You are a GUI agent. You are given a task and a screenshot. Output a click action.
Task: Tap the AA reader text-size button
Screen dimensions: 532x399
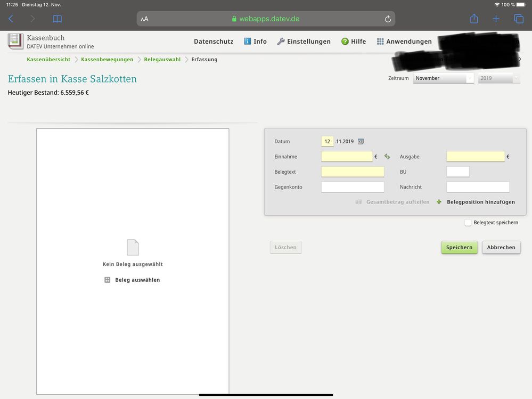point(144,19)
